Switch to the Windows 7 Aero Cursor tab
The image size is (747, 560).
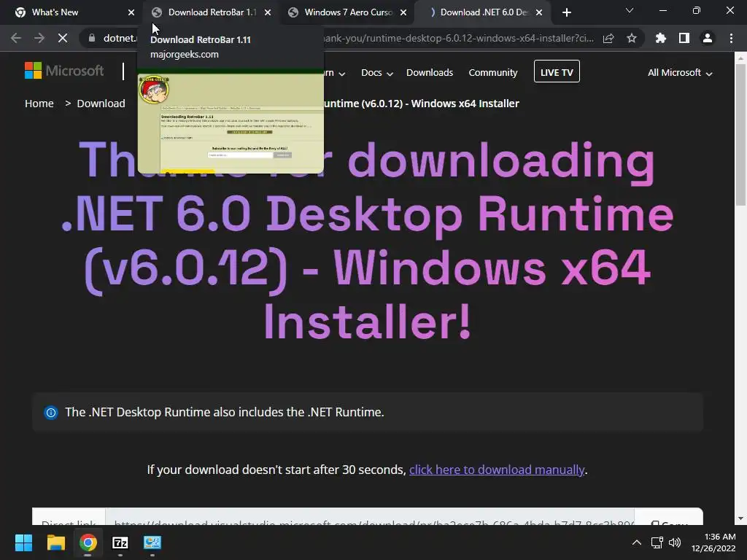pos(348,12)
